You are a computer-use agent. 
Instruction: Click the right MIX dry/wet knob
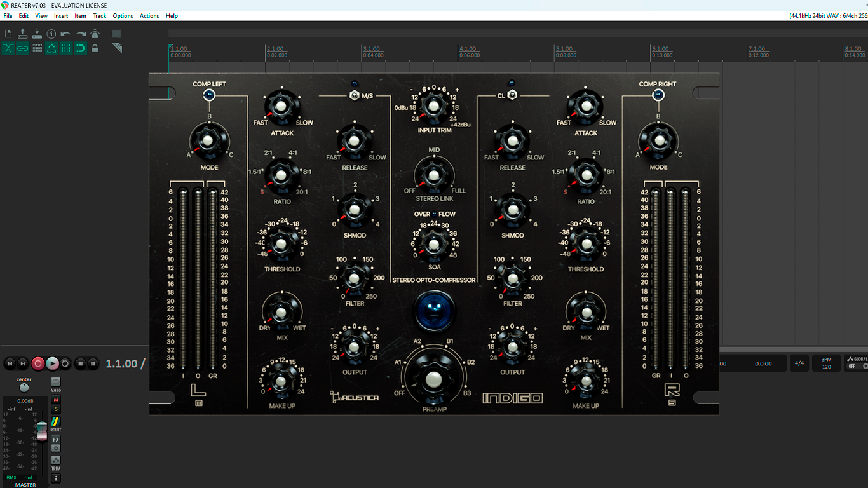coord(585,313)
